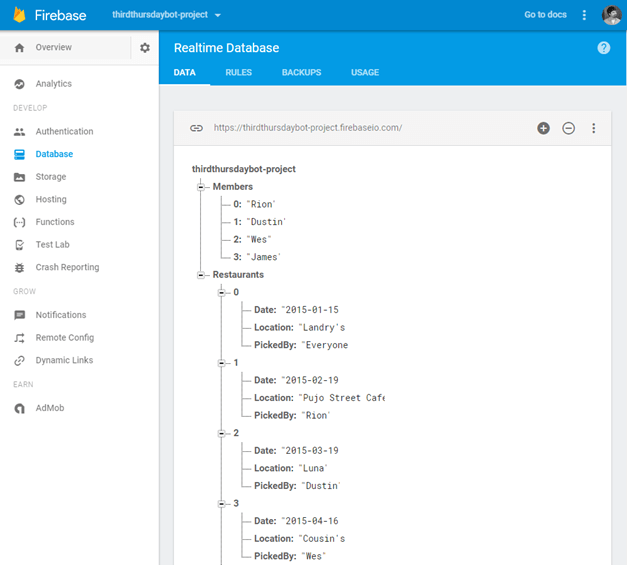This screenshot has width=627, height=565.
Task: Collapse the Members node
Action: tap(201, 187)
